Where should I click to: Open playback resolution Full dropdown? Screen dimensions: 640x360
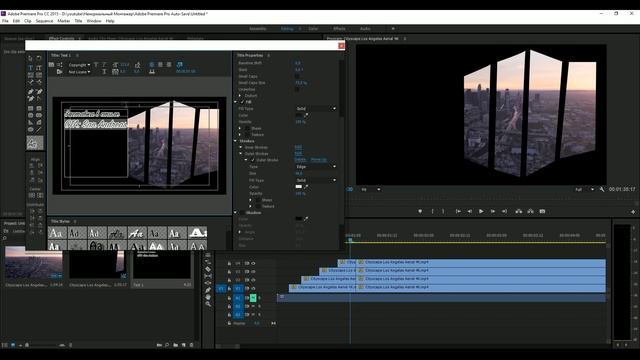click(584, 189)
